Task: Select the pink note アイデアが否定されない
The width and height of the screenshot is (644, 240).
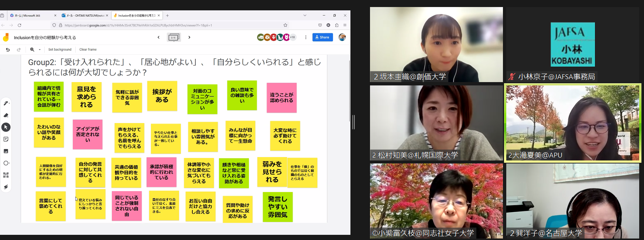Action: [88, 134]
